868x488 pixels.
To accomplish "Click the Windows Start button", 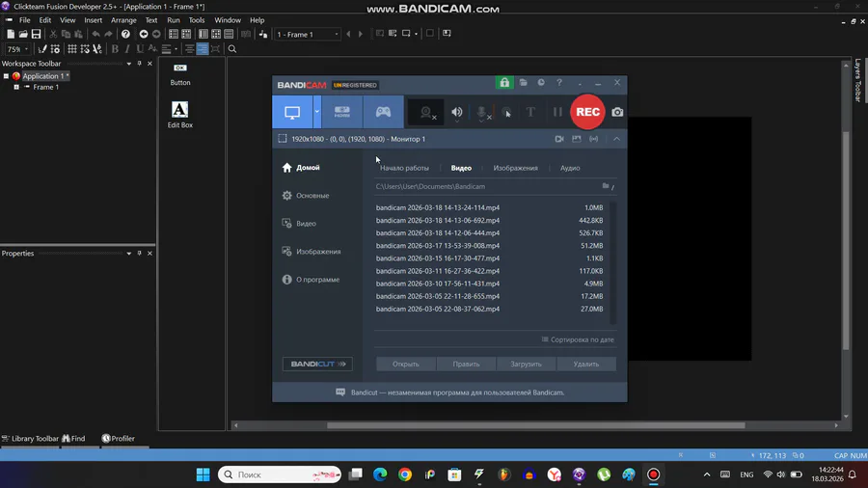I will 203,474.
